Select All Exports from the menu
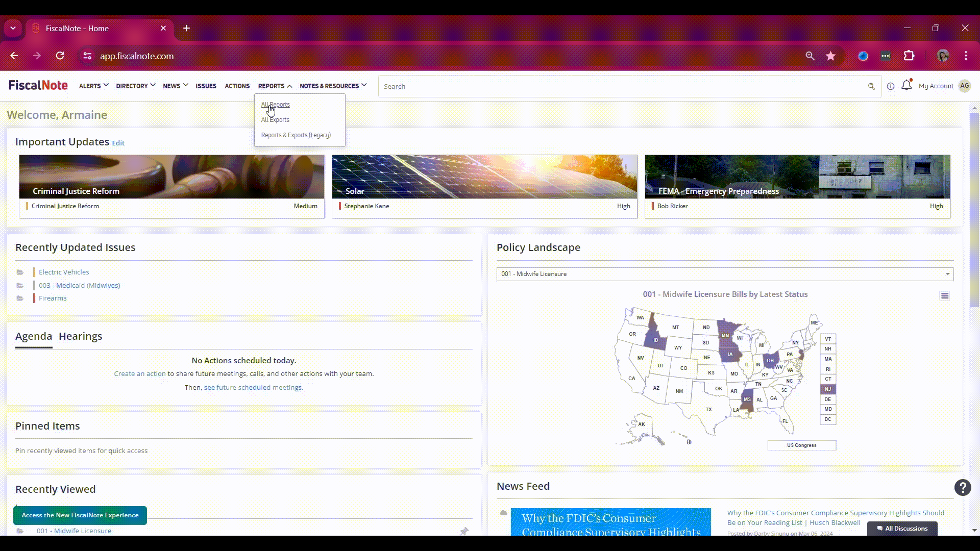The width and height of the screenshot is (980, 551). coord(275,120)
